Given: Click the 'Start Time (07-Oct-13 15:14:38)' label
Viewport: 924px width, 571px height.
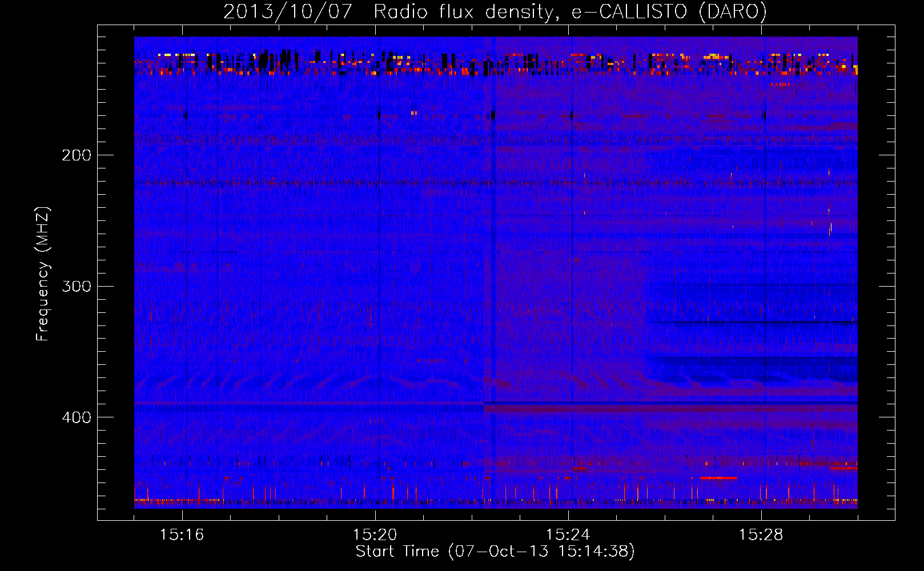Looking at the screenshot, I should 495,552.
